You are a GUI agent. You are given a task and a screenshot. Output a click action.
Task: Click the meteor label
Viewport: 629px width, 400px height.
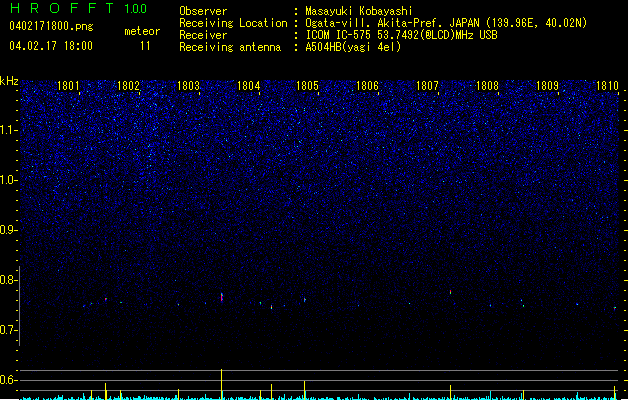pos(142,31)
